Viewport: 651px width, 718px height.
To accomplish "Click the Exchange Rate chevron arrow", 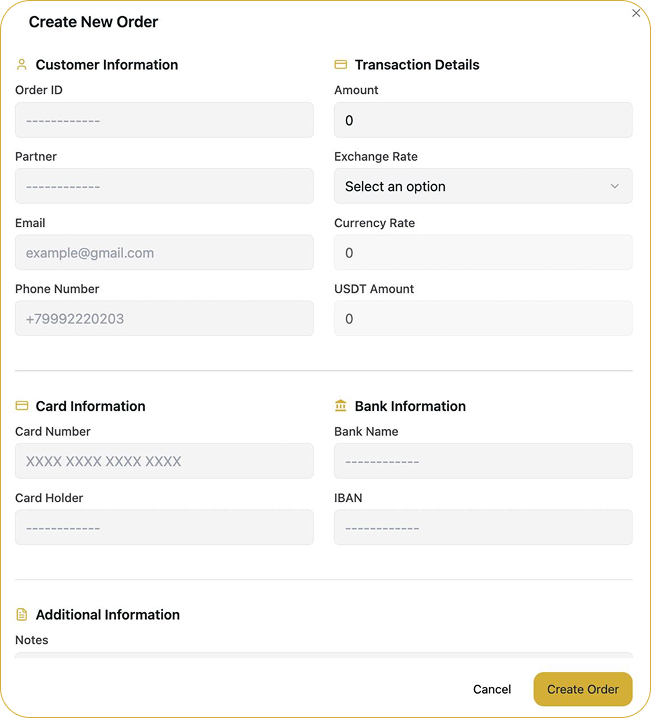I will click(614, 186).
